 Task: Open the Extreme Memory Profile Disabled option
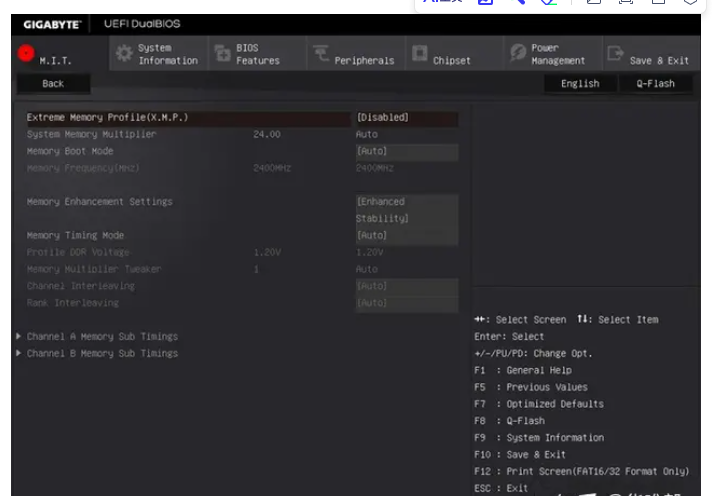(x=405, y=118)
